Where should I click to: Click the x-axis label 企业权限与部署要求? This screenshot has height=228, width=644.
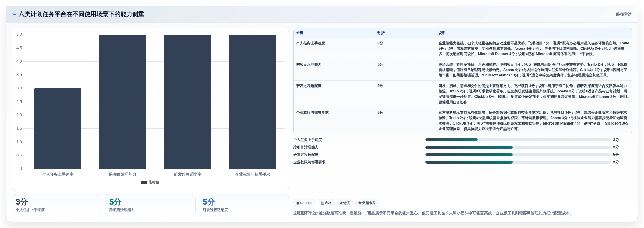coord(253,174)
